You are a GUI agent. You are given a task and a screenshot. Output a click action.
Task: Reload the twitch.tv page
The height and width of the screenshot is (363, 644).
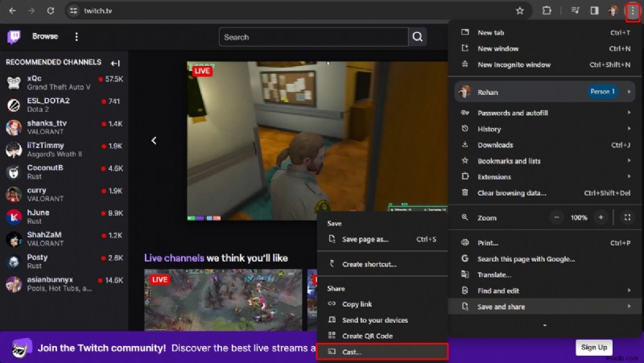pos(51,10)
